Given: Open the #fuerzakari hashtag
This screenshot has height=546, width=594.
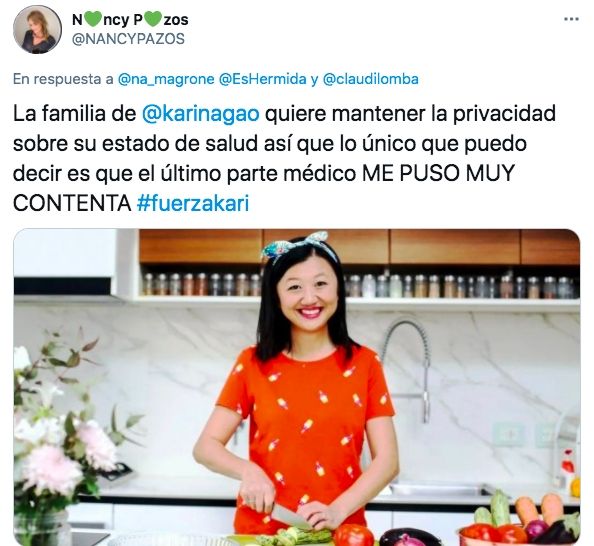Looking at the screenshot, I should tap(193, 203).
